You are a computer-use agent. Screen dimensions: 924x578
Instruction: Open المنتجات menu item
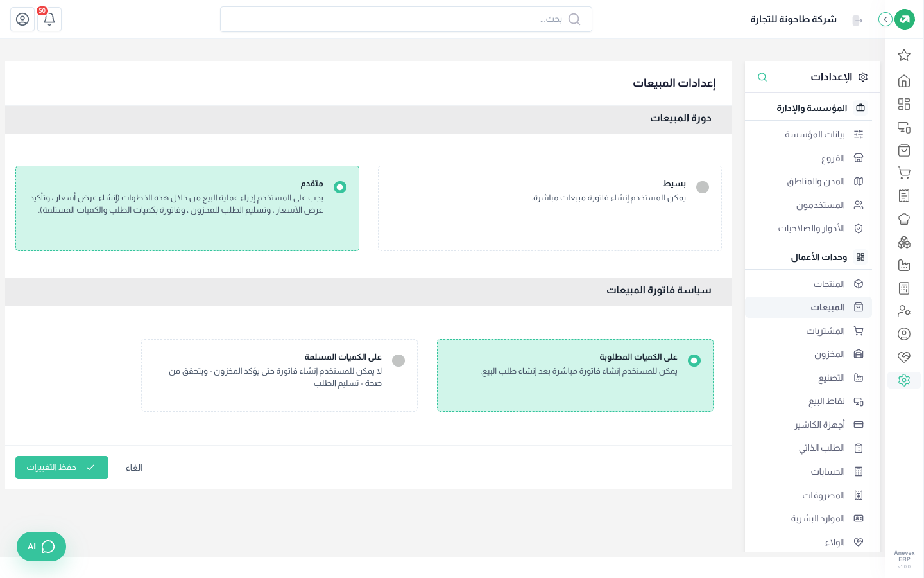809,284
